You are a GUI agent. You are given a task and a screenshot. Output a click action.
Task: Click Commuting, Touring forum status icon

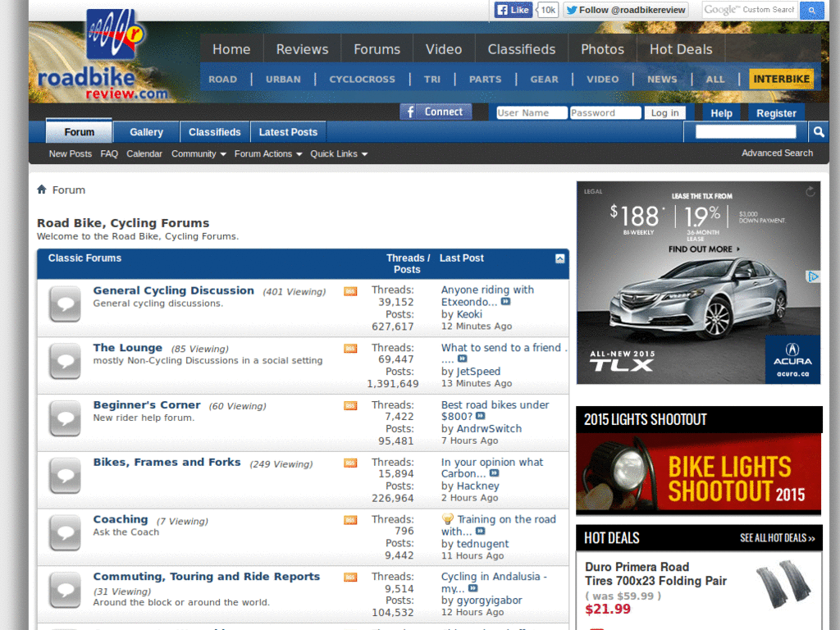tap(65, 591)
